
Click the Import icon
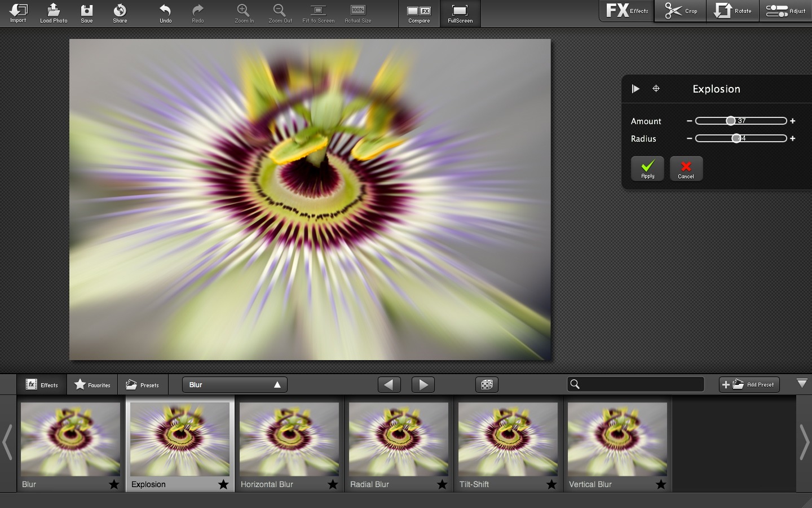18,12
